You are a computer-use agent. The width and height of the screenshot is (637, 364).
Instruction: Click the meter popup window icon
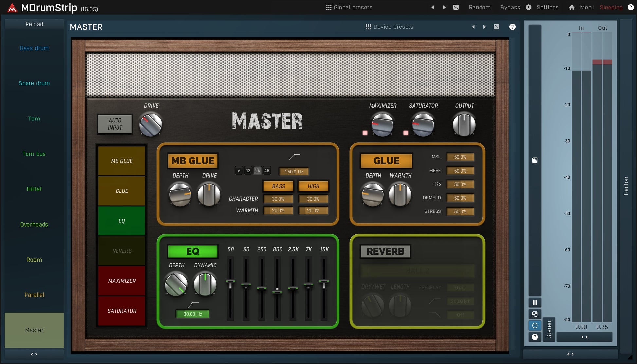point(535,314)
